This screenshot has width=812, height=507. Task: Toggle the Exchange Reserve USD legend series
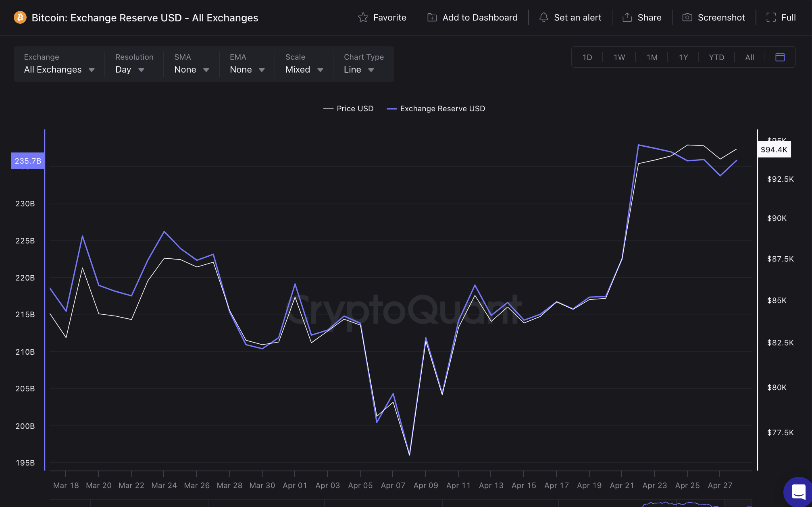(436, 108)
